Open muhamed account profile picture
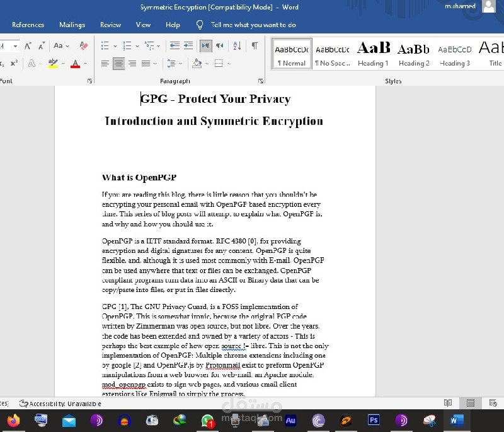The image size is (504, 432). pos(489,6)
